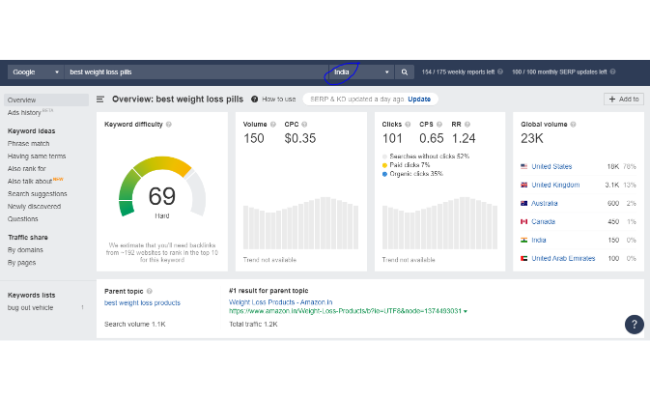Click info icon beside RR
Image resolution: width=650 pixels, height=400 pixels.
point(467,124)
